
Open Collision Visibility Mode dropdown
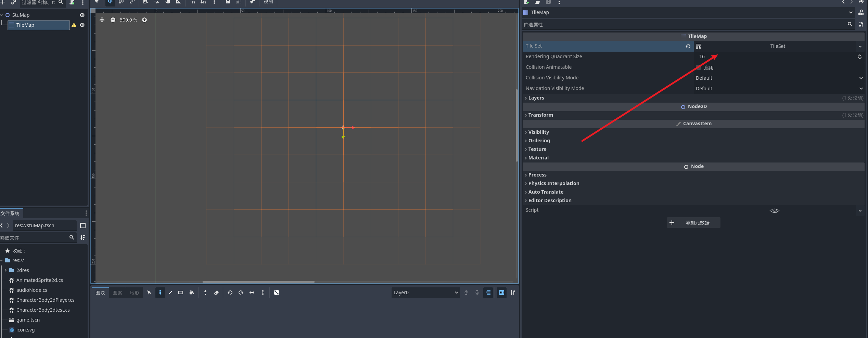pos(779,78)
